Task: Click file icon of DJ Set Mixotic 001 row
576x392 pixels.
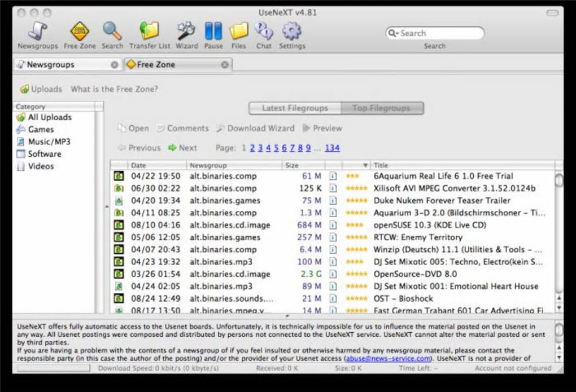Action: coord(119,287)
